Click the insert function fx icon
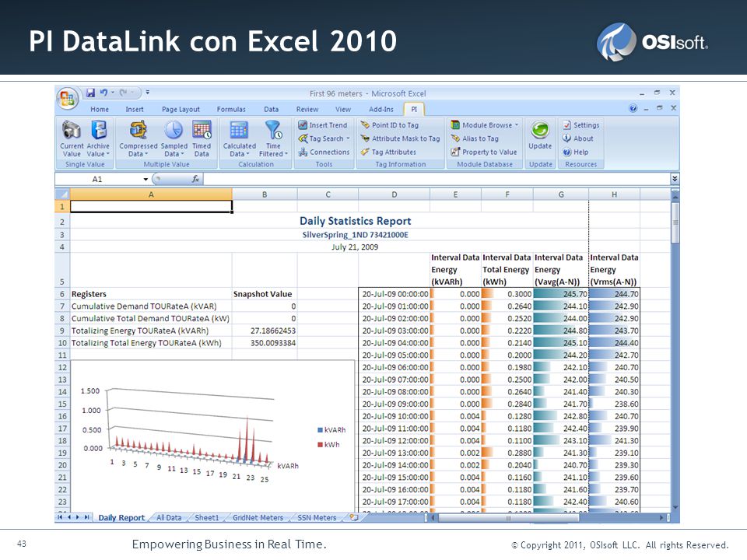 (195, 179)
